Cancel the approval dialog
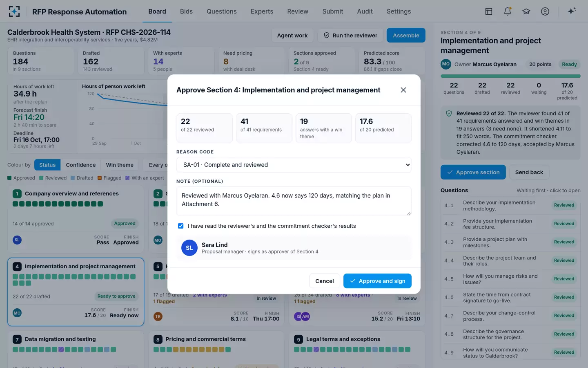This screenshot has height=368, width=588. tap(325, 281)
